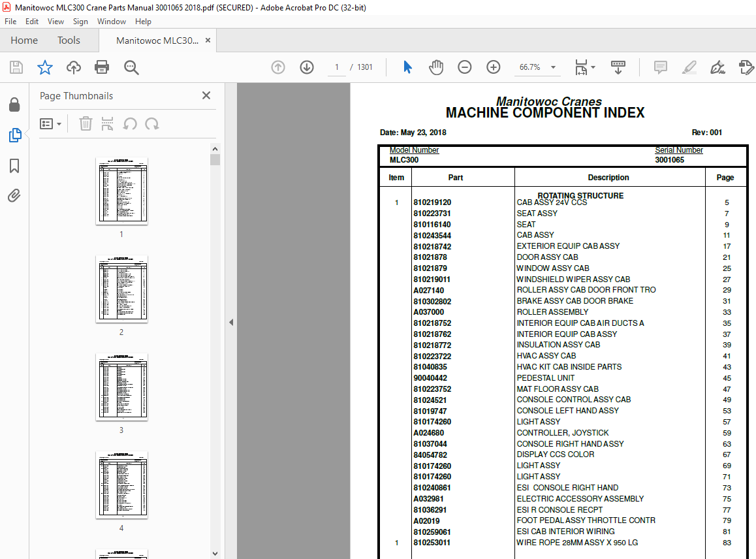Click description WINDSHIELD WIPER ASSY CAB

point(573,279)
